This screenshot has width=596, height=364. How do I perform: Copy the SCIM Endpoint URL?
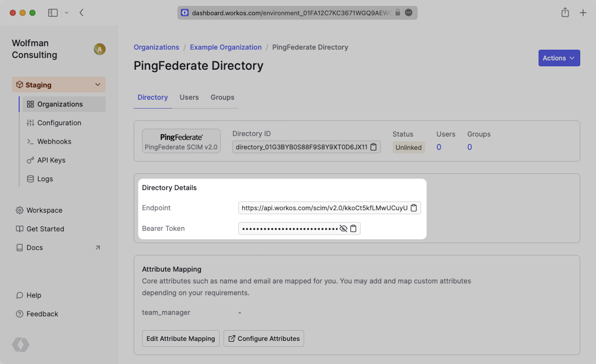(x=414, y=208)
